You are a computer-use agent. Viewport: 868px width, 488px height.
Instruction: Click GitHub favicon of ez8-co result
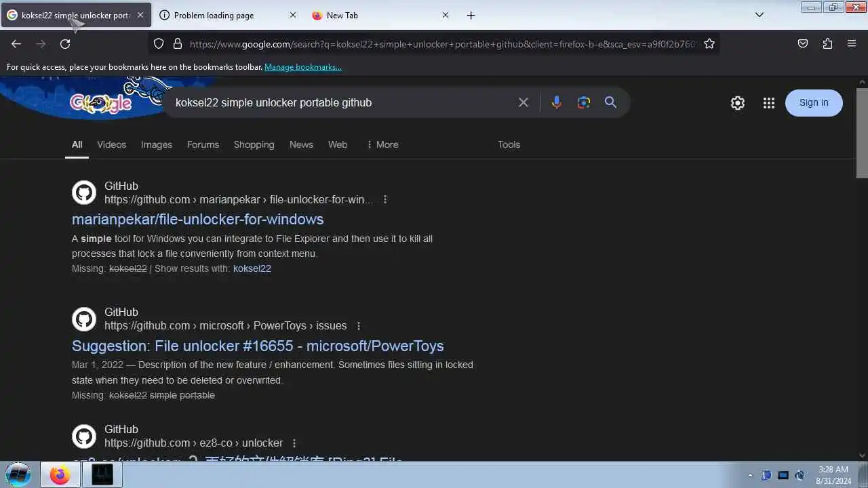[x=84, y=436]
